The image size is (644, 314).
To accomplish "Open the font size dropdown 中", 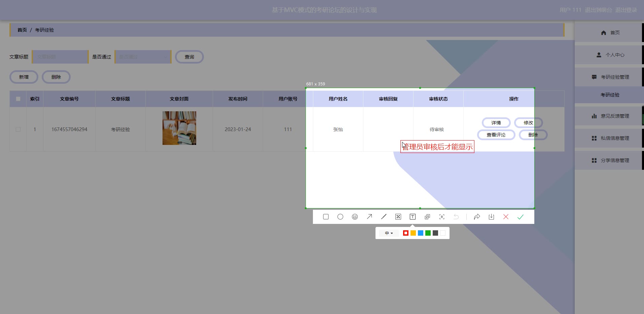I will pos(389,233).
